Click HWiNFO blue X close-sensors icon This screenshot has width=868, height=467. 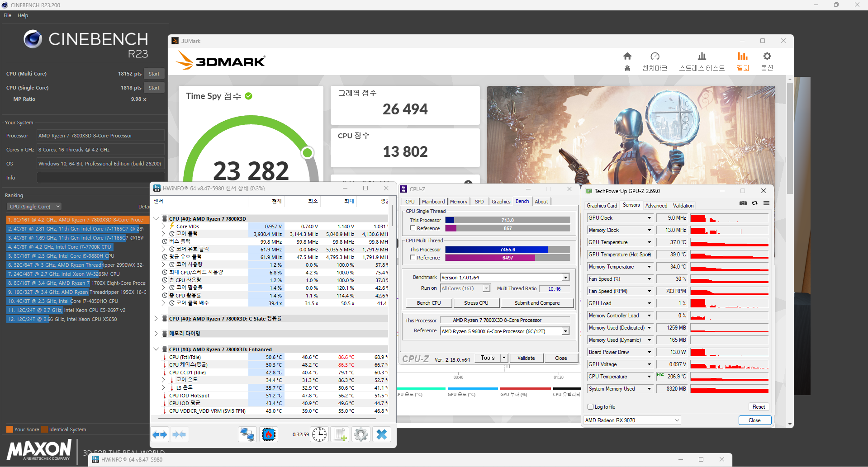coord(382,434)
